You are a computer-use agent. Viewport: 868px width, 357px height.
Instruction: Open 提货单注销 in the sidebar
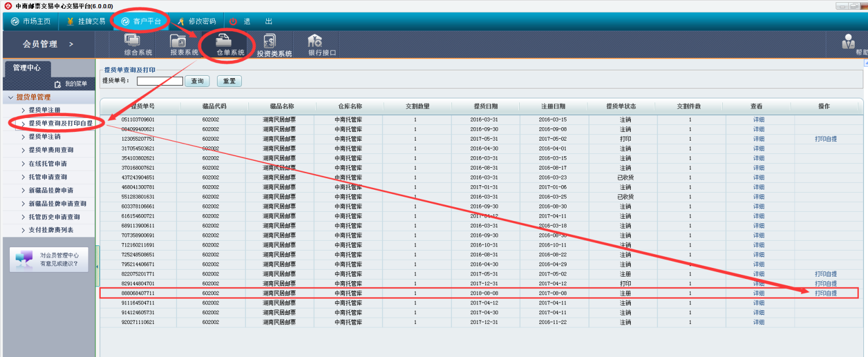coord(45,137)
